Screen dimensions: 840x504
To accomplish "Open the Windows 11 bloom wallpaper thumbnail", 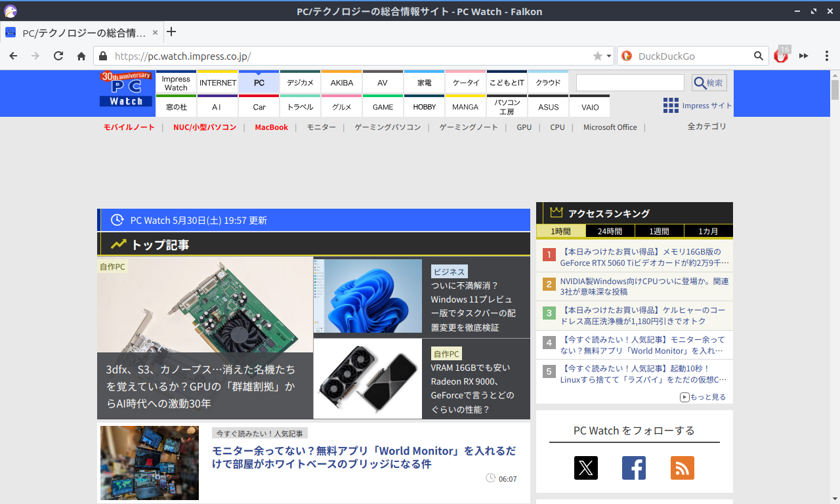I will [367, 297].
